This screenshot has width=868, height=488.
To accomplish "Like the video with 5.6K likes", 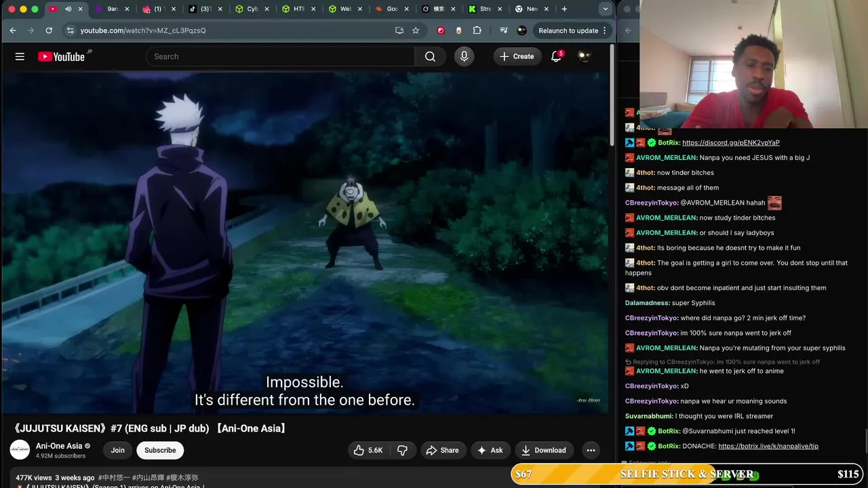I will click(368, 450).
